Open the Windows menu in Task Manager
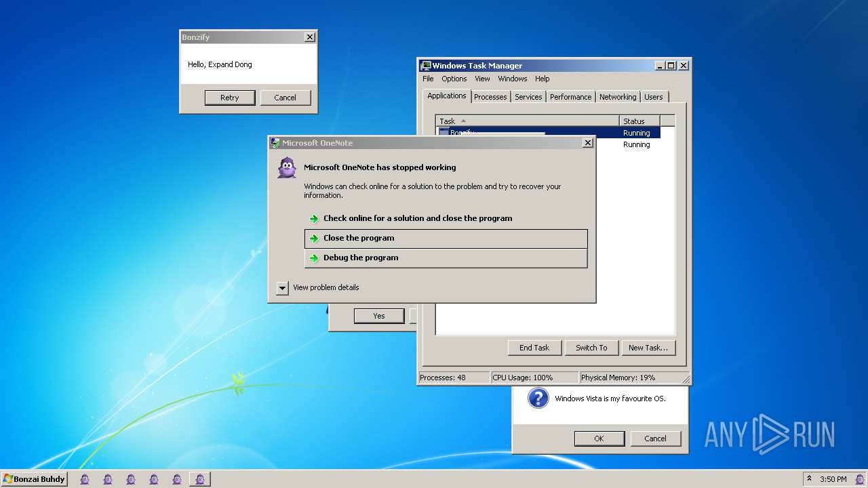Image resolution: width=868 pixels, height=488 pixels. pyautogui.click(x=513, y=79)
